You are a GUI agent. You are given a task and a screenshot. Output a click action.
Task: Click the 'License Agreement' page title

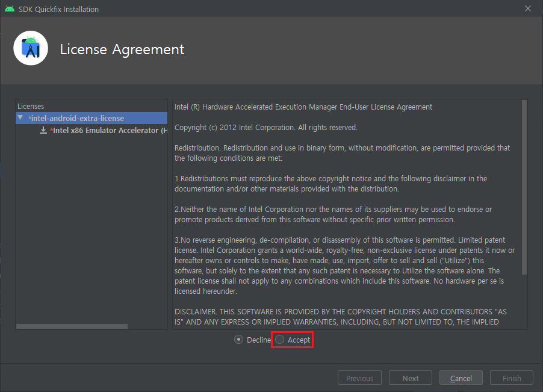122,49
